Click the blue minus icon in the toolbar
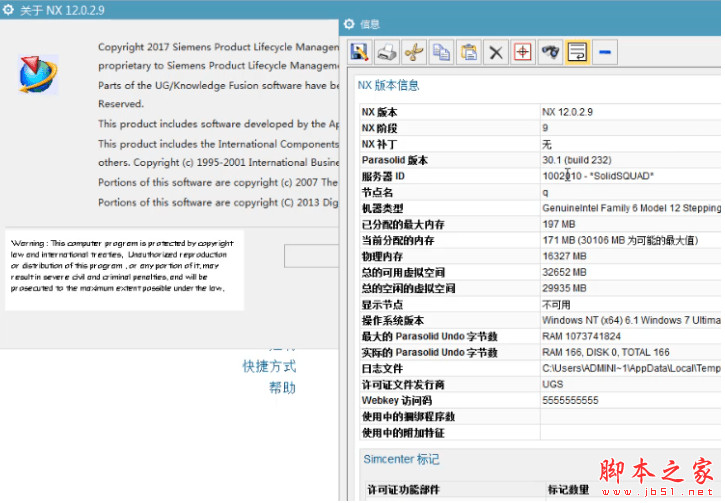 pos(606,52)
